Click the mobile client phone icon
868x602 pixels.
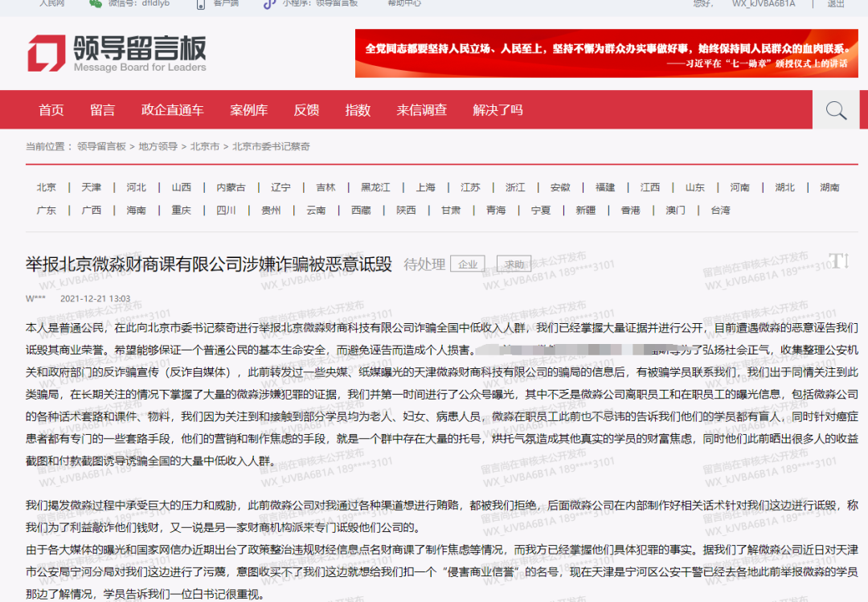pyautogui.click(x=201, y=4)
